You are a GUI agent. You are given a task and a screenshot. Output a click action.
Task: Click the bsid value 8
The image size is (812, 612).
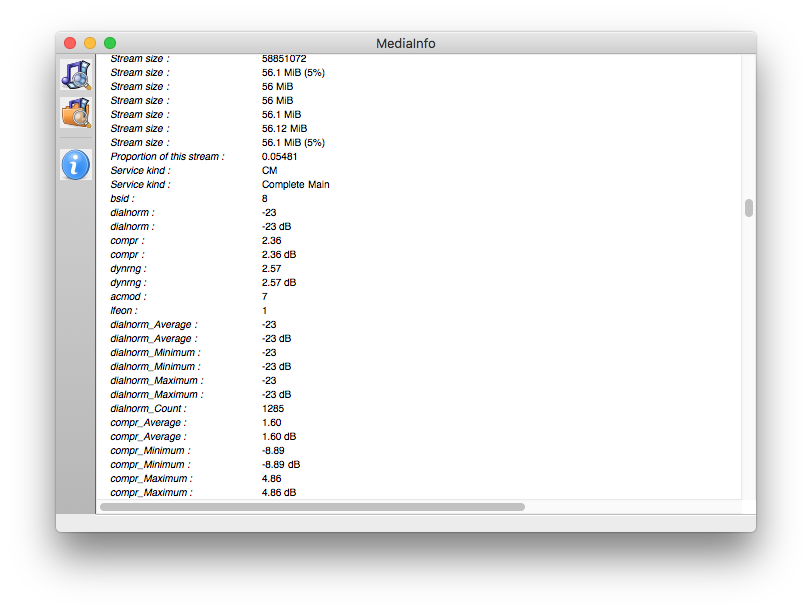(x=265, y=198)
